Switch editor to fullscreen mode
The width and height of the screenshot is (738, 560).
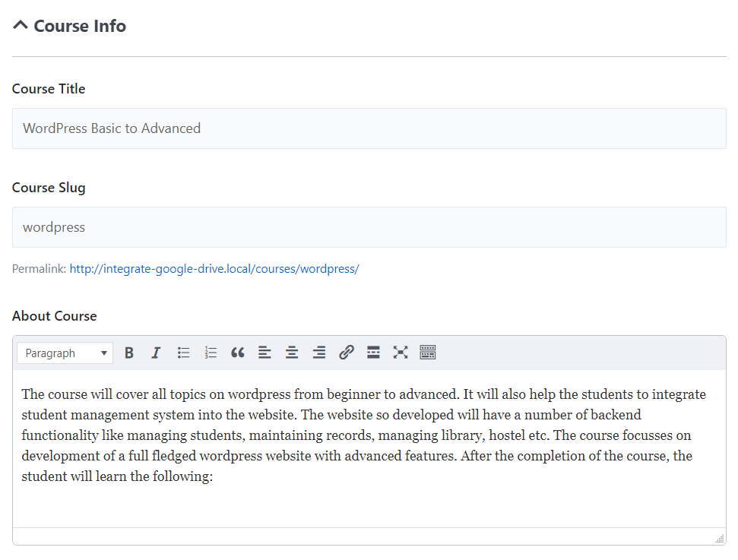(401, 353)
